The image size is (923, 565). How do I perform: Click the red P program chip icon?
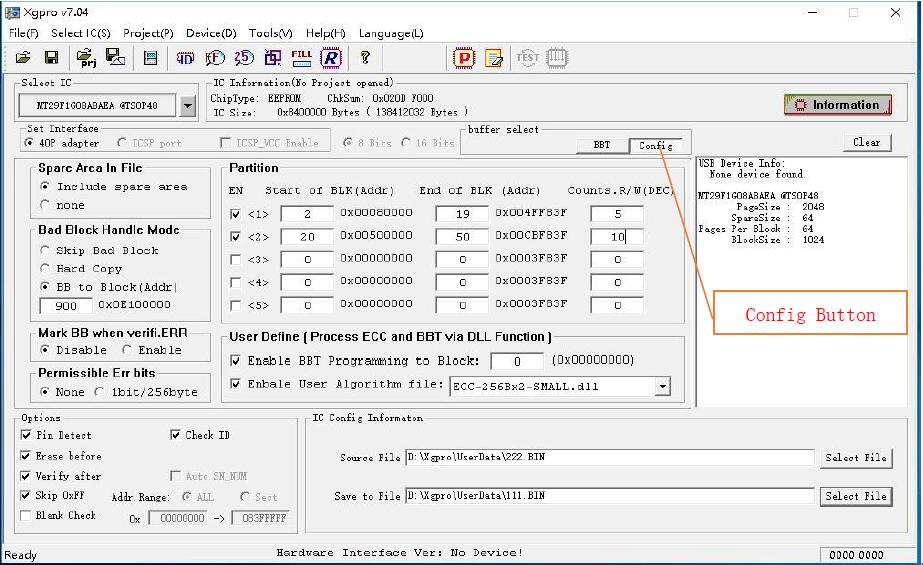[x=464, y=58]
